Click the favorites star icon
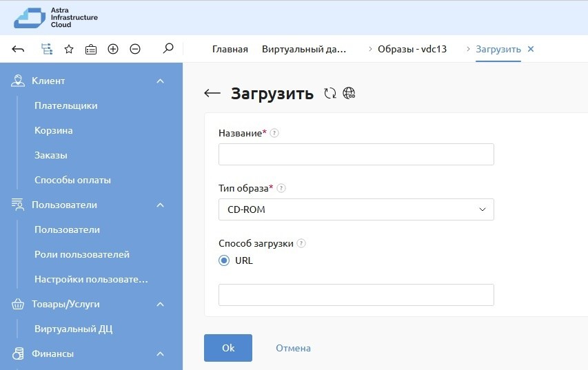The image size is (588, 370). tap(69, 49)
